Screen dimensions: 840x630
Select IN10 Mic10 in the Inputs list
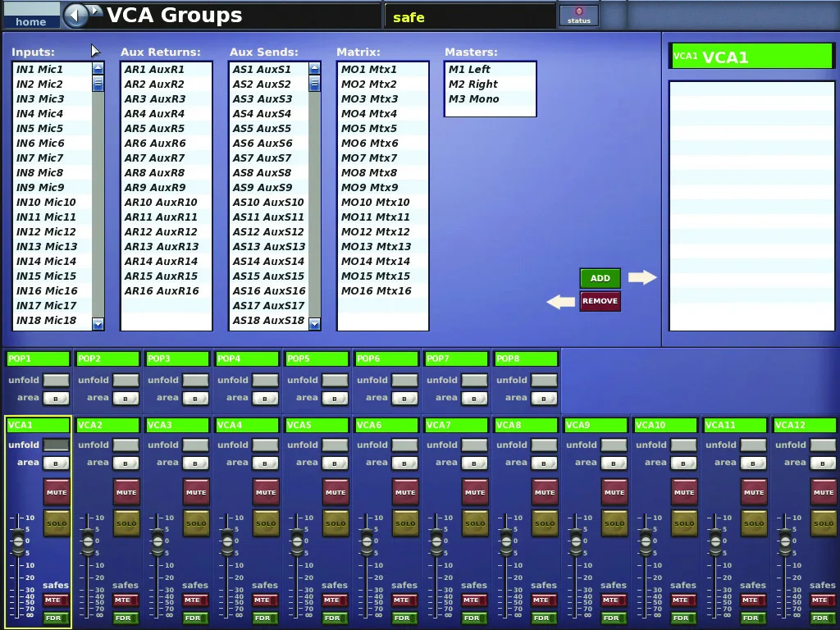52,202
